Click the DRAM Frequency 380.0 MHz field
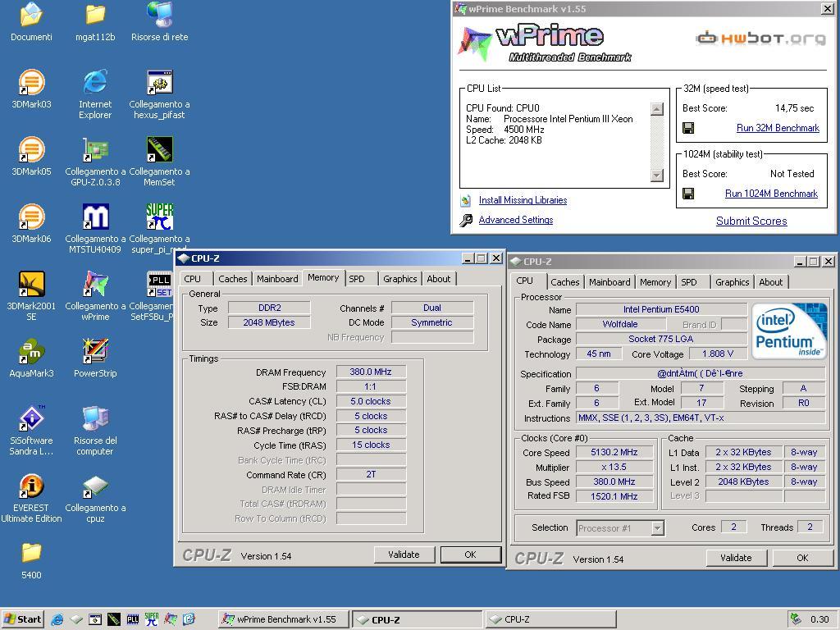 pos(371,372)
